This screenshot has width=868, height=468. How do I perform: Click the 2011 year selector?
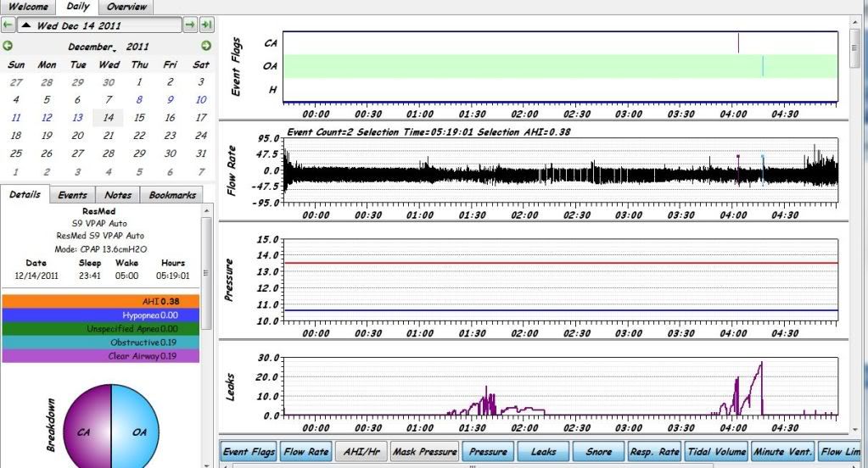137,47
